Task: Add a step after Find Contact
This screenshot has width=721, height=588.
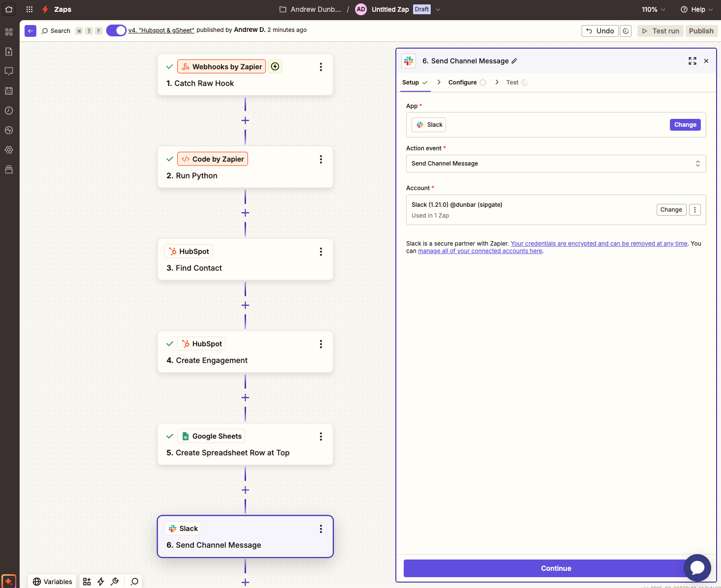Action: tap(245, 305)
